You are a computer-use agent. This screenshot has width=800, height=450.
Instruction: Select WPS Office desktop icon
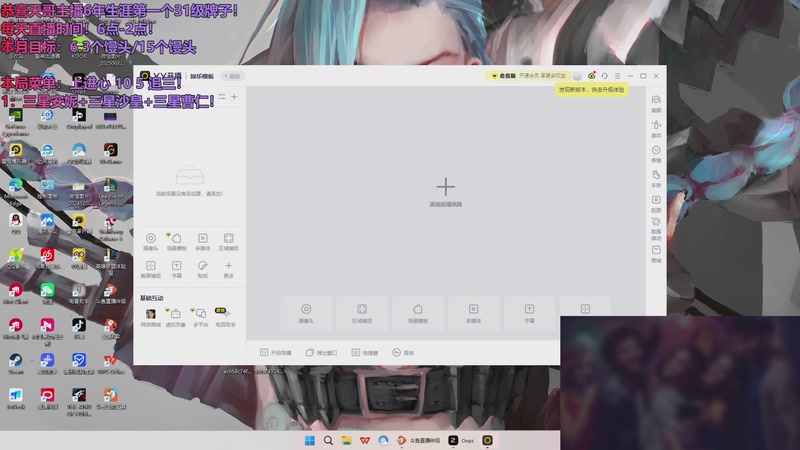coord(110,364)
